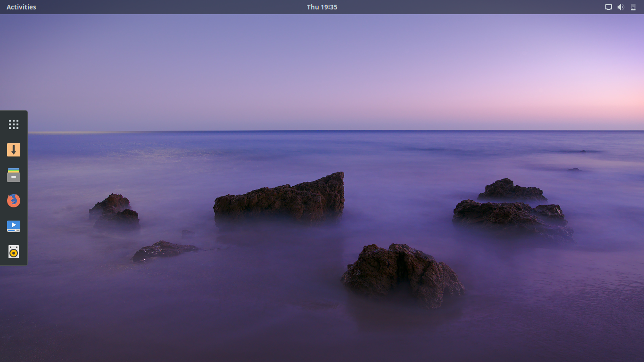Launch the orange download installer app
The height and width of the screenshot is (362, 644).
tap(14, 150)
